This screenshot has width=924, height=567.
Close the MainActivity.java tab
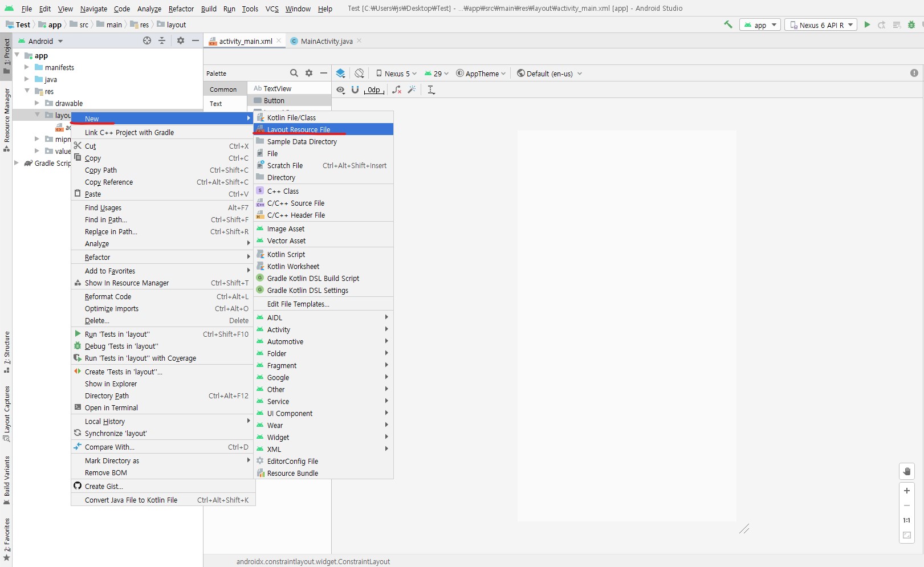tap(359, 40)
